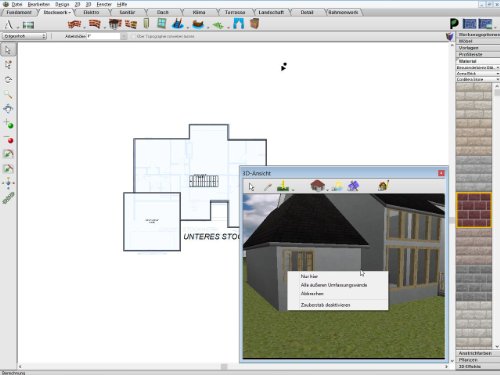Click the red remove-point tool in left sidebar
Viewport: 500px width, 375px height.
(x=8, y=139)
